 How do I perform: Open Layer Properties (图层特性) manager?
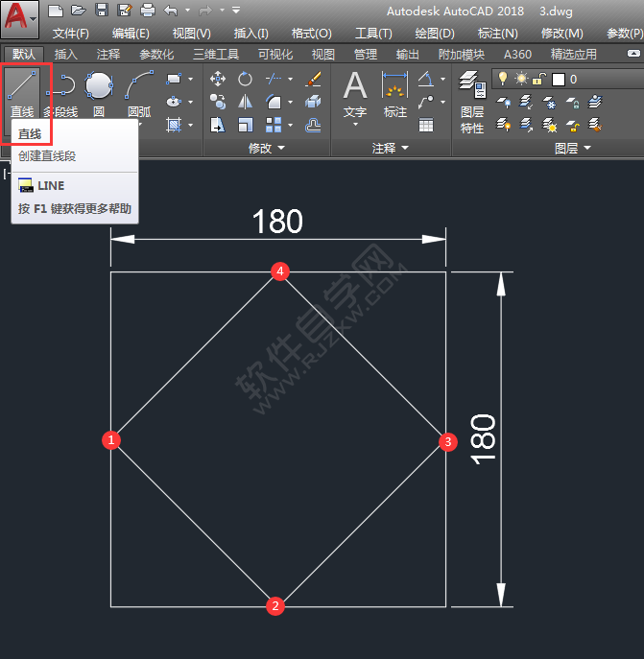click(x=472, y=102)
